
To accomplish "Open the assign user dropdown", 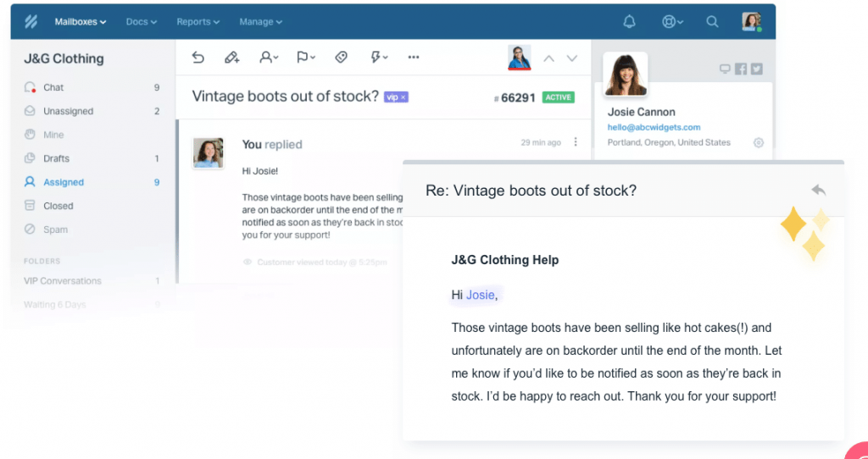I will coord(269,57).
